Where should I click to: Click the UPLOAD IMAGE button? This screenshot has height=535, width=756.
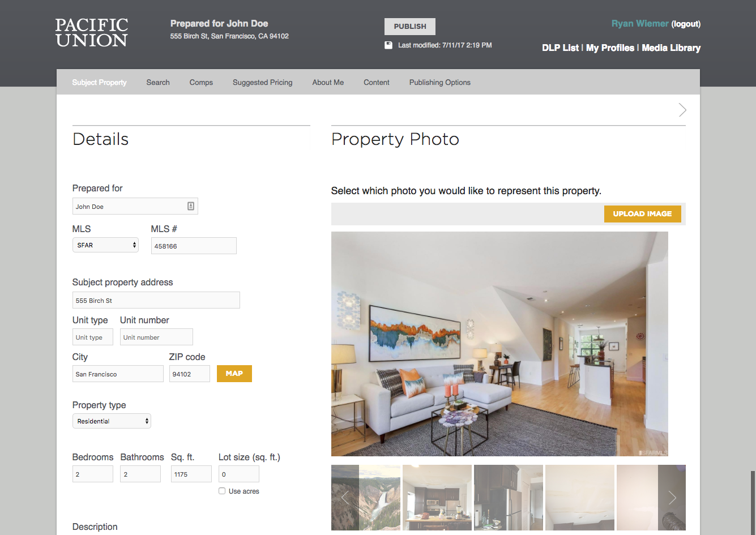tap(642, 213)
